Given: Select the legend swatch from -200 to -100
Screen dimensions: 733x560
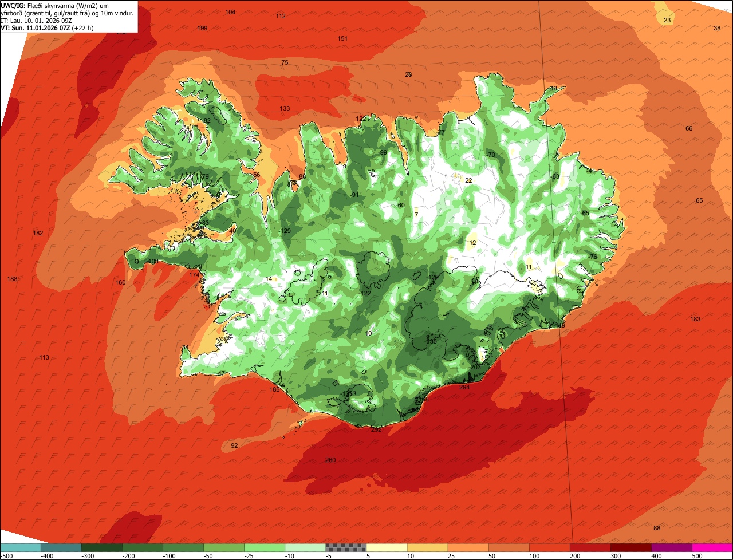Looking at the screenshot, I should pos(142,547).
